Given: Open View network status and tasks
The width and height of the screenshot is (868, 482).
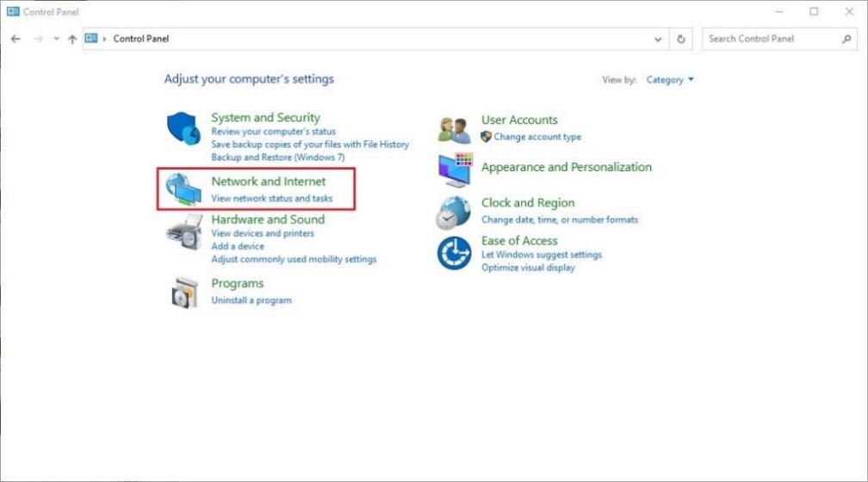Looking at the screenshot, I should pyautogui.click(x=271, y=199).
